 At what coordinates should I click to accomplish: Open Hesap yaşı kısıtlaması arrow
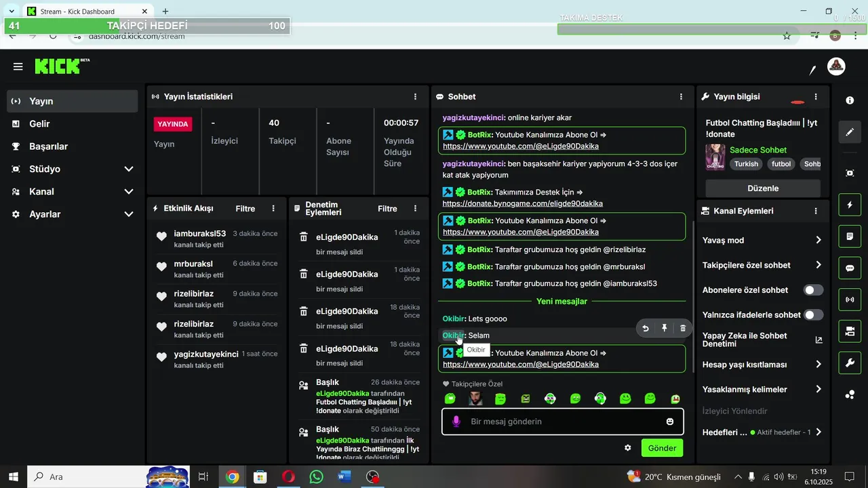click(x=818, y=365)
